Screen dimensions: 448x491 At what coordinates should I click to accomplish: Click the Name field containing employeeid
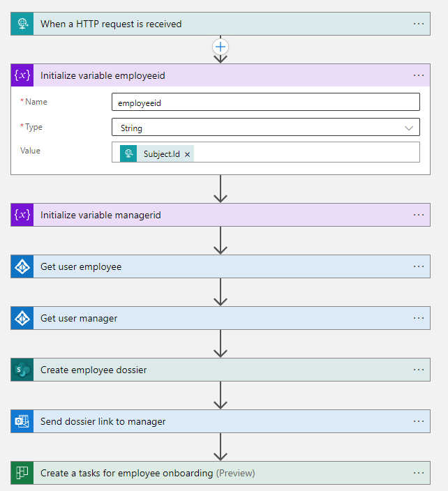click(x=265, y=103)
